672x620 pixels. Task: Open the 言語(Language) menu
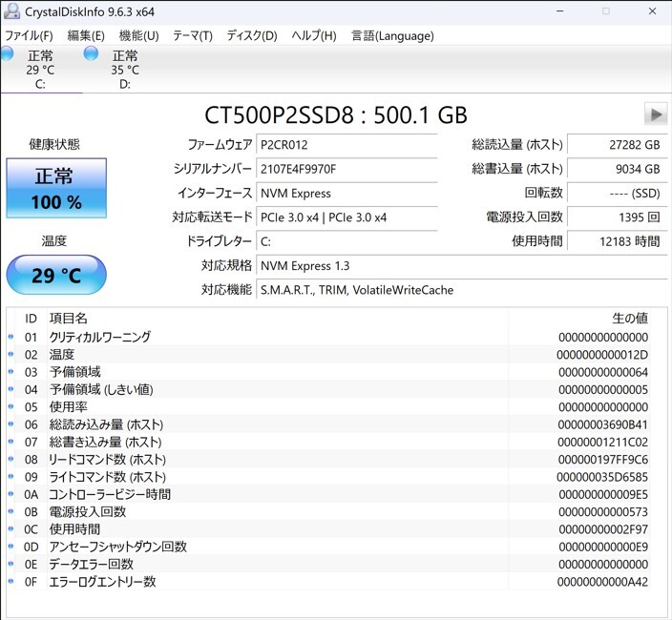pyautogui.click(x=392, y=35)
